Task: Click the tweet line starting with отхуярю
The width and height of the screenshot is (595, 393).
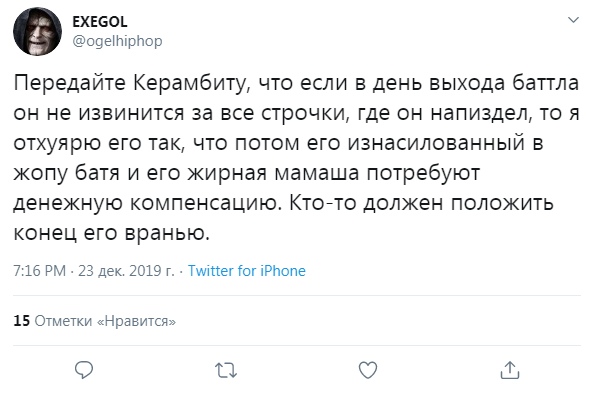Action: coord(279,144)
